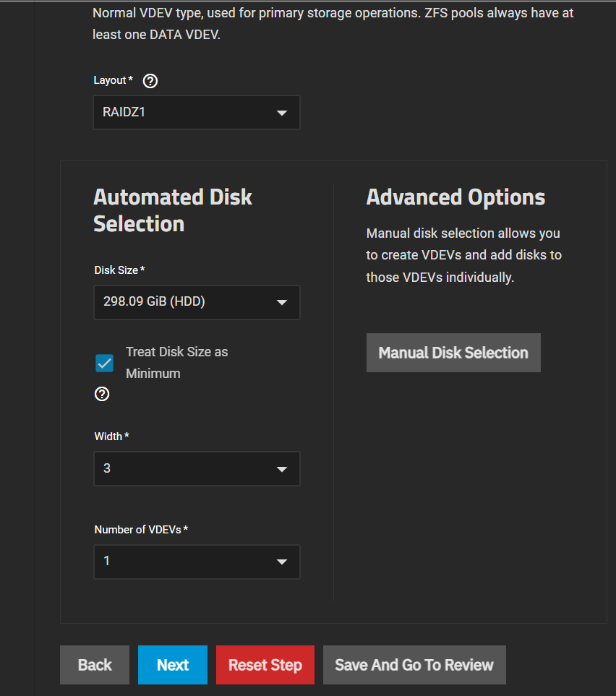Click the Treat Disk Size as Minimum label
616x696 pixels.
tap(176, 363)
